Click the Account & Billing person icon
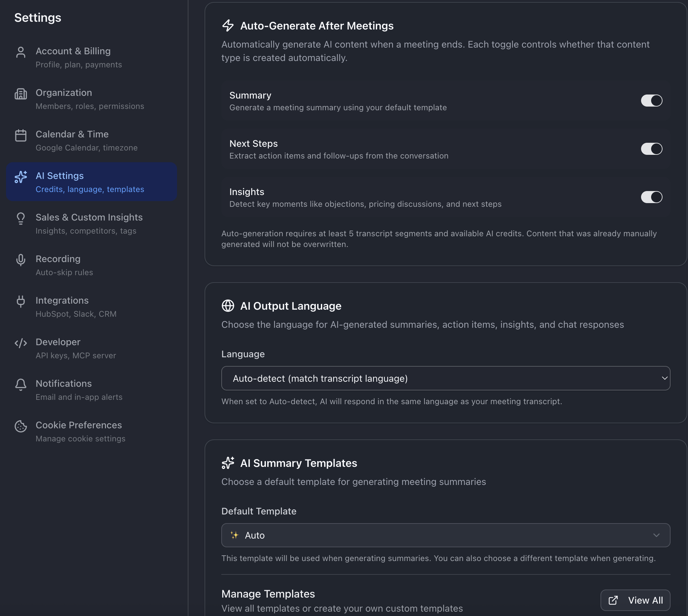 pos(21,53)
